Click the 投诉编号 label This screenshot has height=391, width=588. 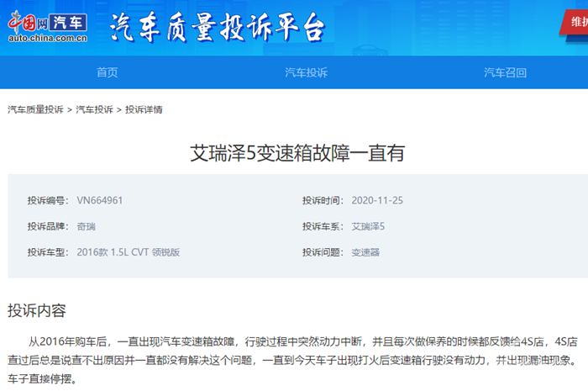(x=48, y=200)
